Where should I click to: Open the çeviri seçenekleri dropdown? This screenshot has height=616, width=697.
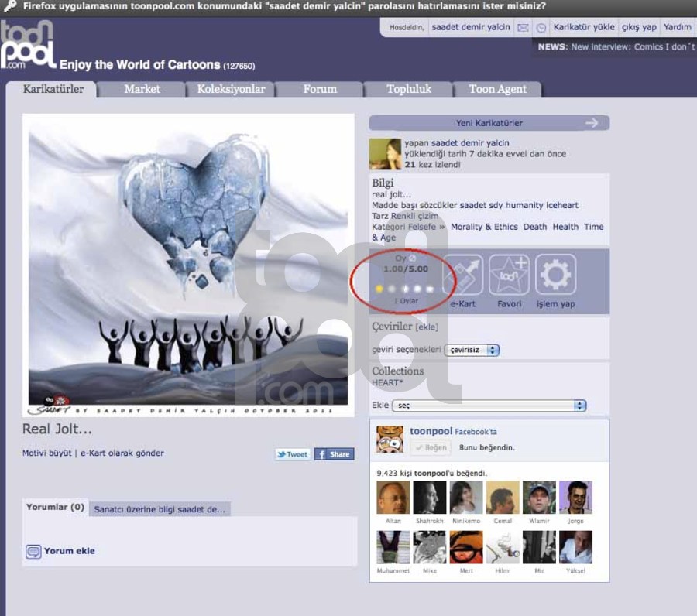pos(472,350)
